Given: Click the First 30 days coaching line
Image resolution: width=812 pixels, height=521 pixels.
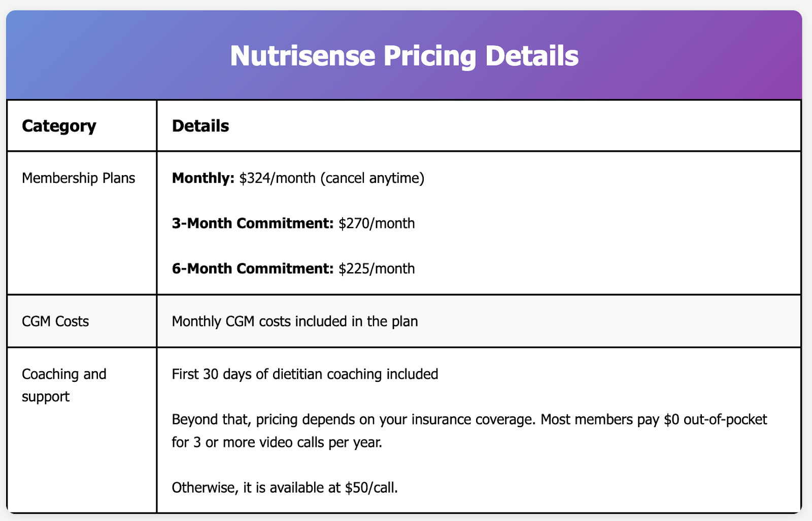Looking at the screenshot, I should (305, 374).
